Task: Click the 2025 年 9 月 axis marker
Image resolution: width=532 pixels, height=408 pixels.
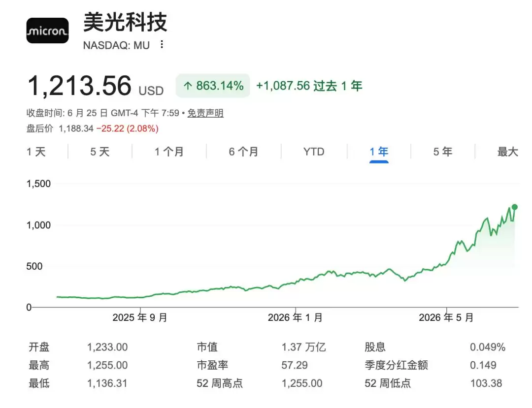Action: click(x=140, y=317)
